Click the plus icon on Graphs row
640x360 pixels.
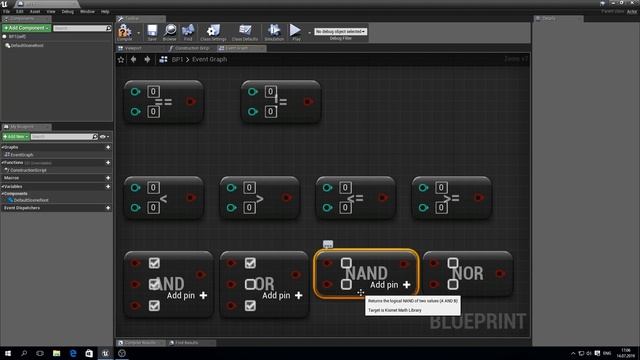click(108, 147)
